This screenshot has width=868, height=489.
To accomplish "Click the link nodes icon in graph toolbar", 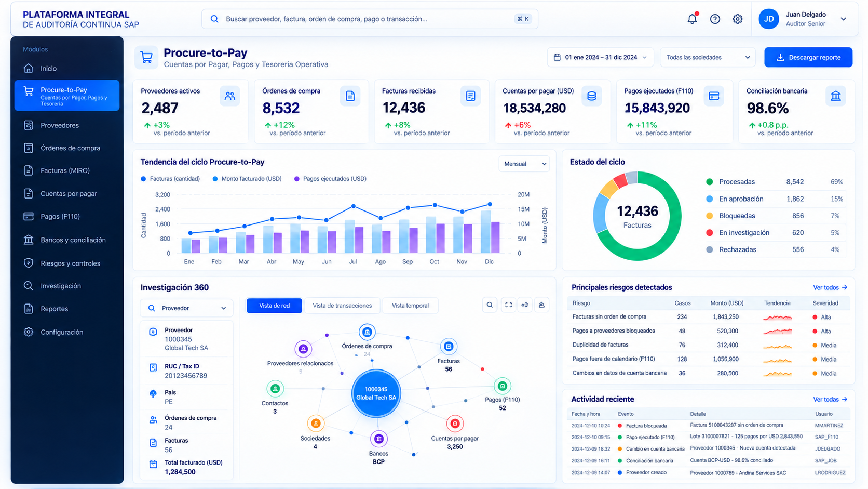I will [525, 305].
